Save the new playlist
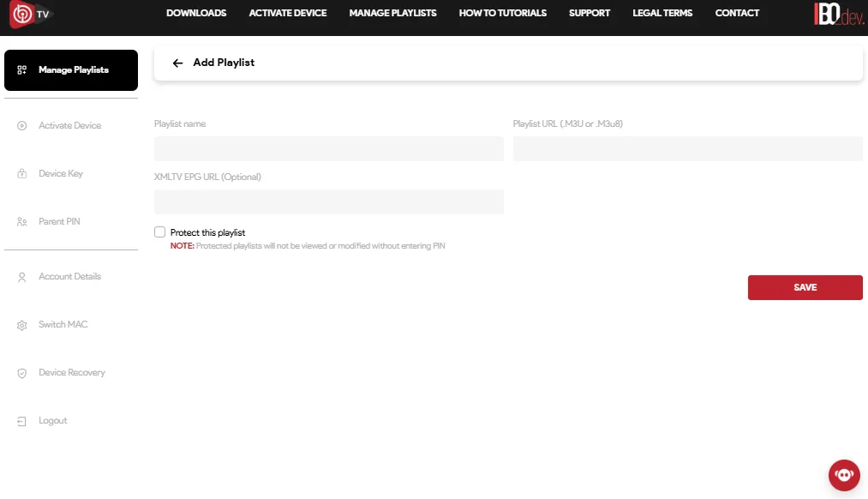 click(805, 287)
